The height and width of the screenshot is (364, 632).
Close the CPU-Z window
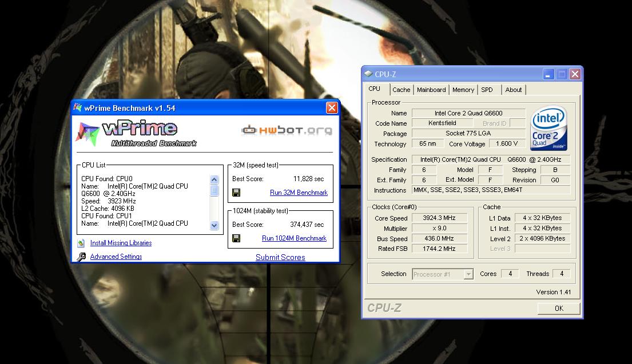[575, 74]
